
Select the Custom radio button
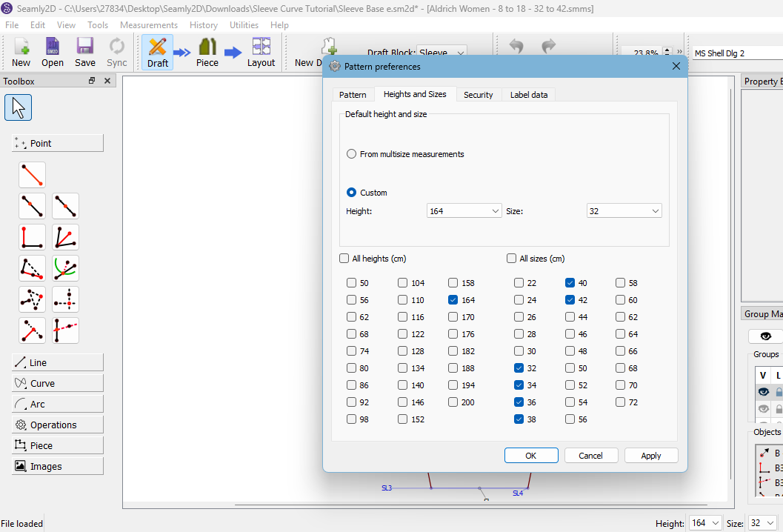tap(352, 193)
